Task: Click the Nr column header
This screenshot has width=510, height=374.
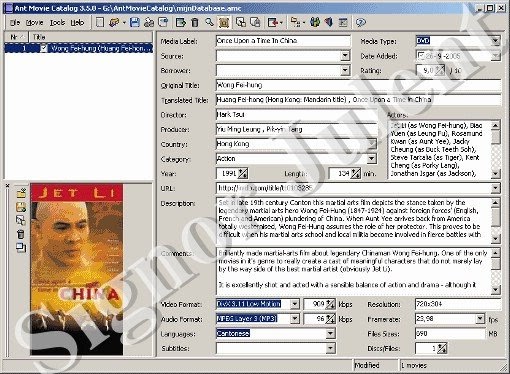Action: click(x=17, y=37)
